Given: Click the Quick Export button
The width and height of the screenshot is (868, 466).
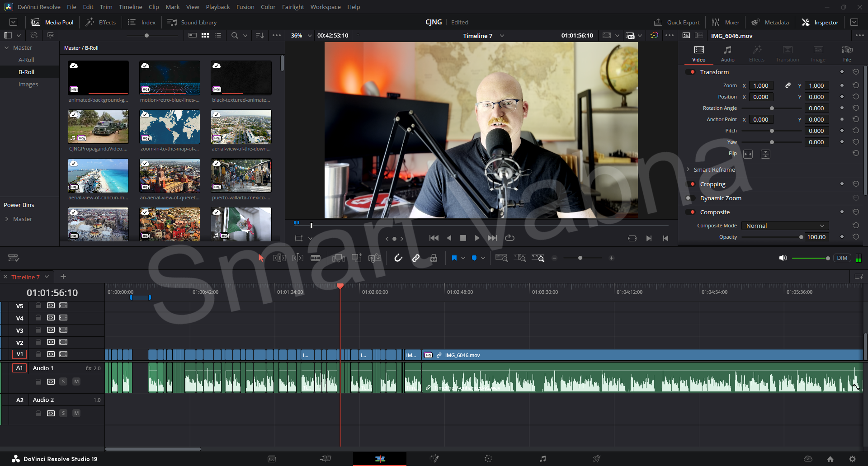Looking at the screenshot, I should tap(676, 22).
